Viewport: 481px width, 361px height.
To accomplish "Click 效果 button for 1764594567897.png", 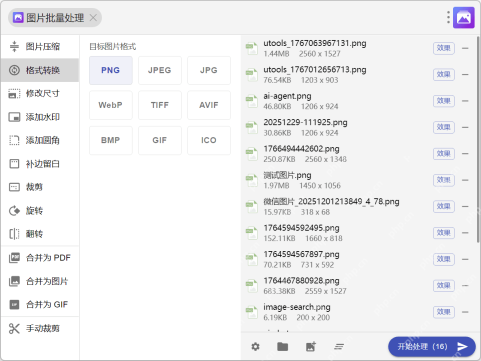I will coord(444,259).
